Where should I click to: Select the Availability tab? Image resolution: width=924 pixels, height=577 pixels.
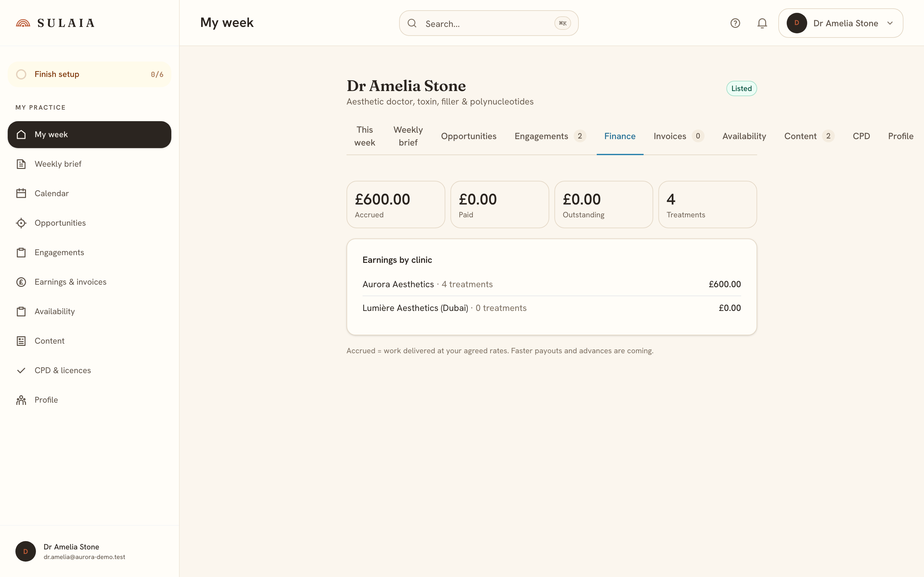(x=744, y=136)
